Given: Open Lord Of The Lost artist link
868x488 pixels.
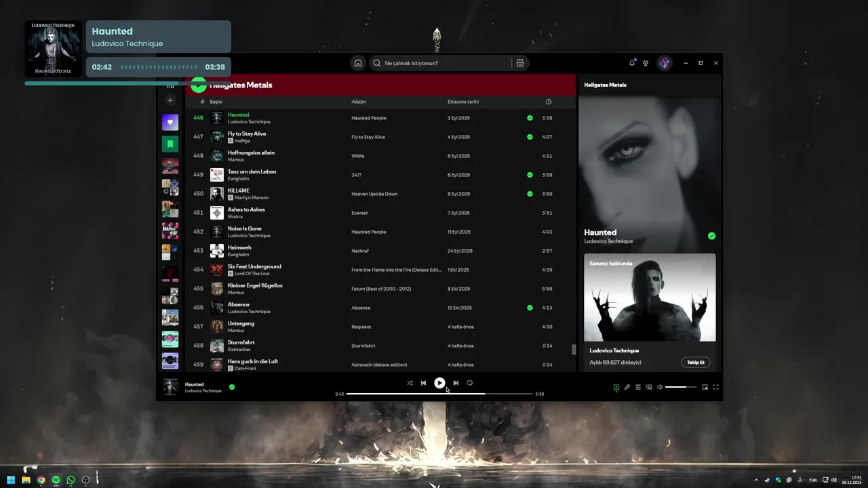Looking at the screenshot, I should pos(252,274).
